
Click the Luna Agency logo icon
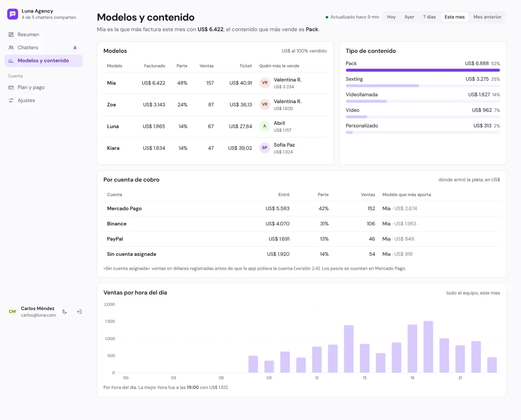13,14
